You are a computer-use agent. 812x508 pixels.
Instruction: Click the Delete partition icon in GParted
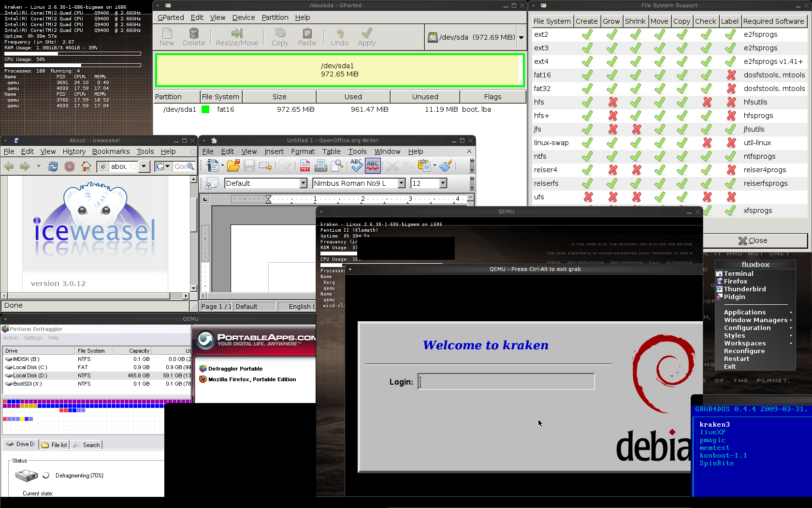coord(194,33)
